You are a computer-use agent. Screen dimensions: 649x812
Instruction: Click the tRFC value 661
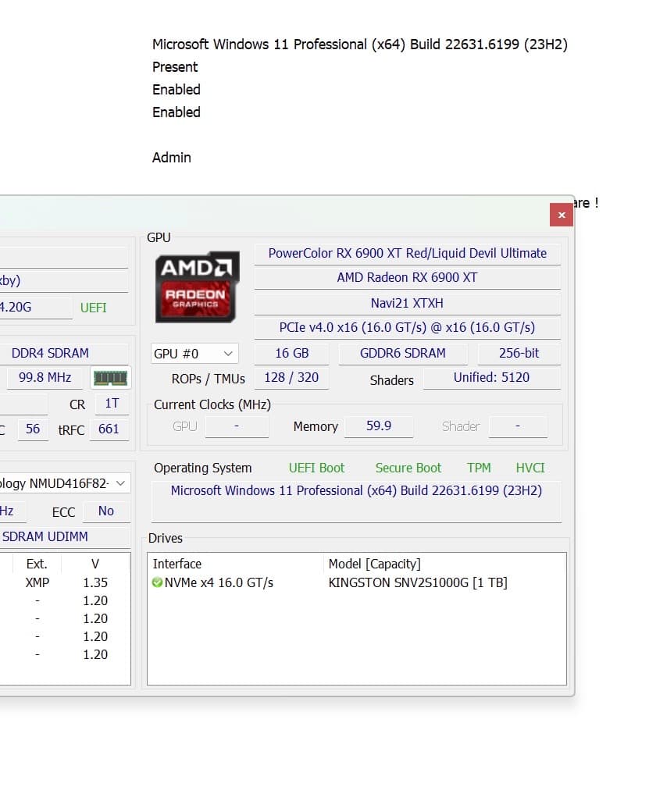click(x=109, y=429)
